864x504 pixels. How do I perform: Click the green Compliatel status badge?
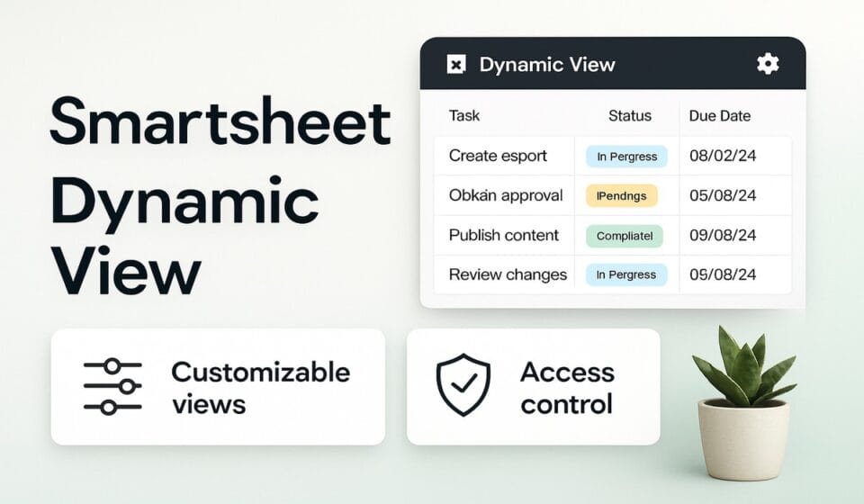pyautogui.click(x=625, y=236)
